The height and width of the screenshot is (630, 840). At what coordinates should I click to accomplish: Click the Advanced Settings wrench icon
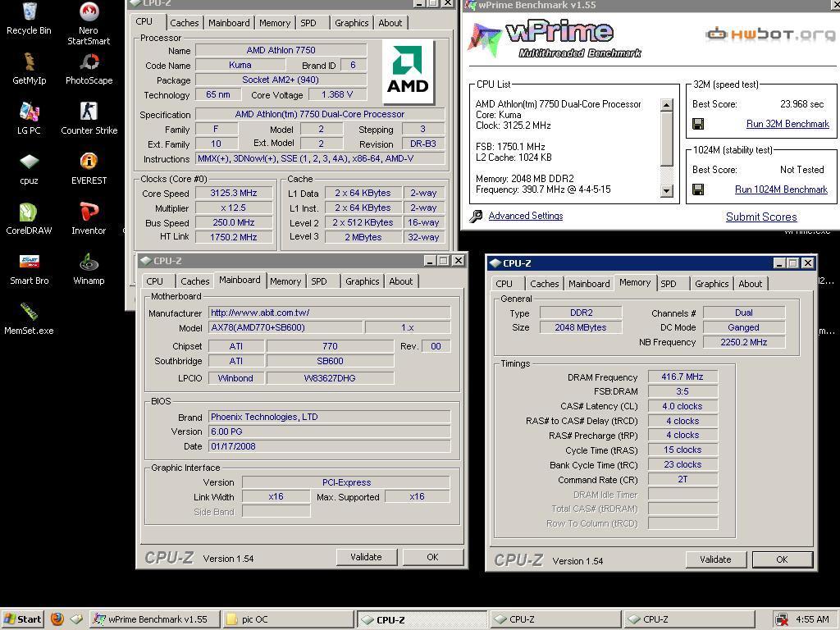pyautogui.click(x=476, y=216)
